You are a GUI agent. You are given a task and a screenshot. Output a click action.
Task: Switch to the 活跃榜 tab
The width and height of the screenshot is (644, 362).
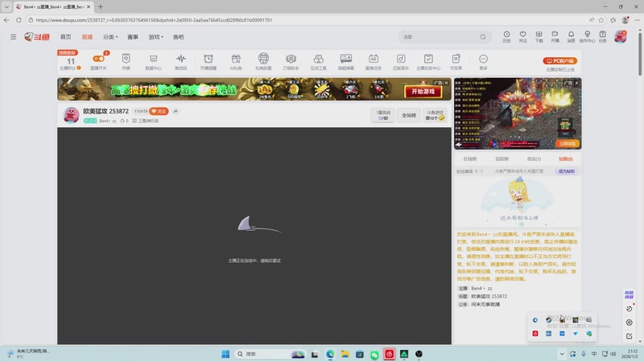pos(502,158)
